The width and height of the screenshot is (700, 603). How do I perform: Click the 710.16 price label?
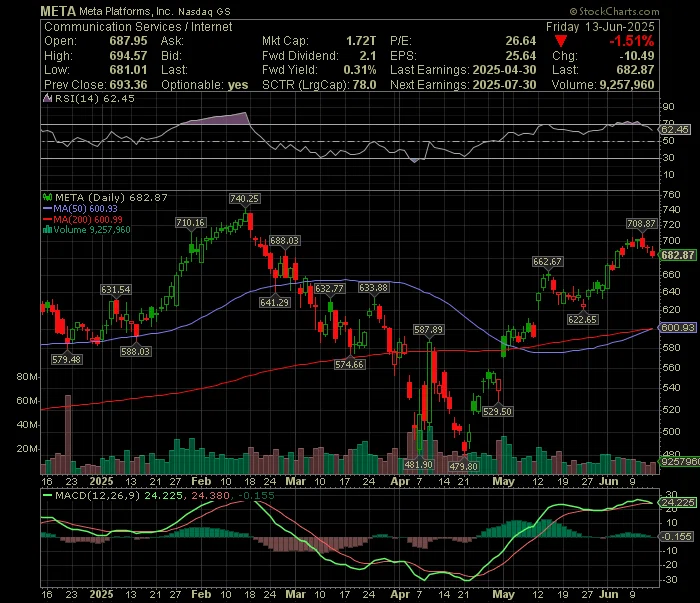click(x=191, y=223)
